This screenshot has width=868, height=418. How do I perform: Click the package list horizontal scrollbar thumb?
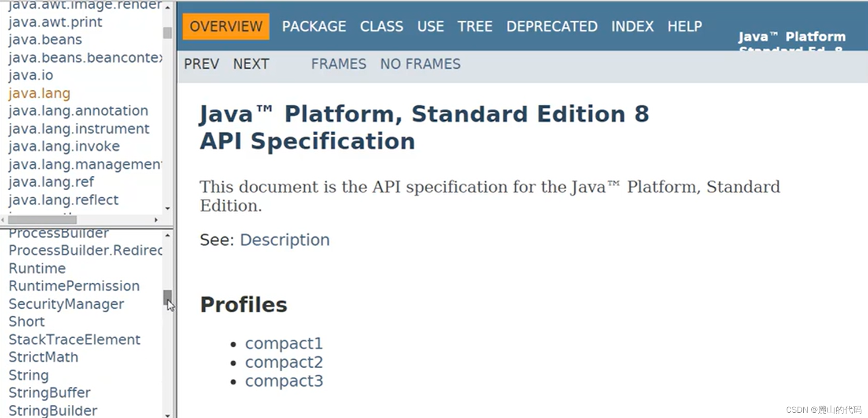click(x=42, y=219)
